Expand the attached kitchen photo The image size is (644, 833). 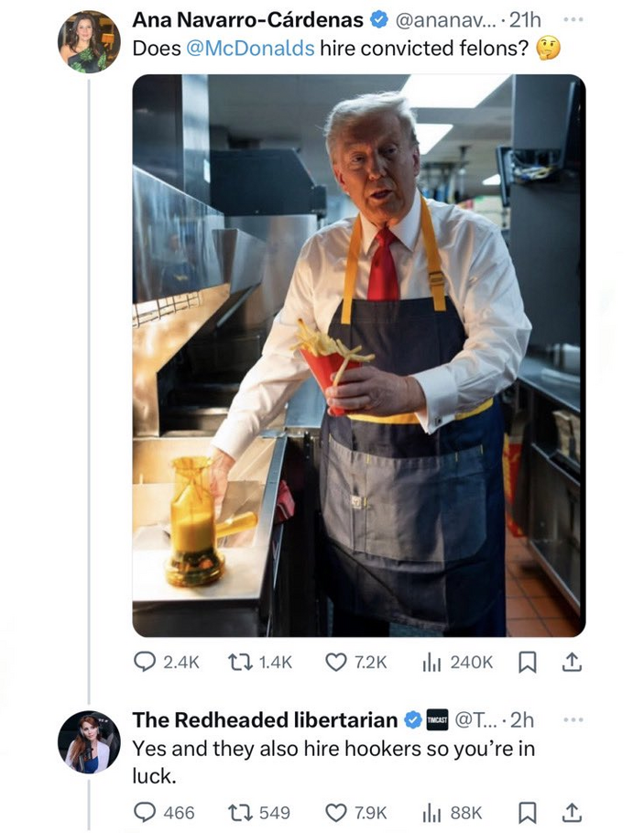359,356
